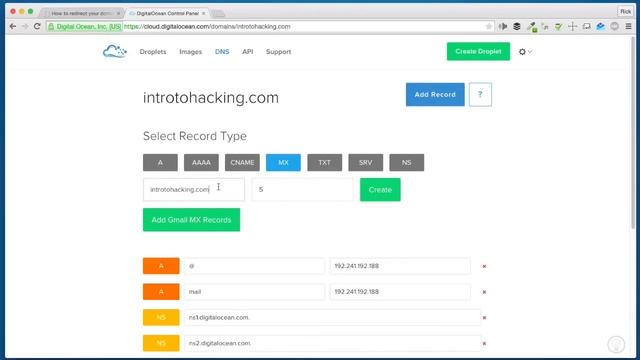Click the mail hostname field
Image resolution: width=640 pixels, height=360 pixels.
(x=254, y=292)
